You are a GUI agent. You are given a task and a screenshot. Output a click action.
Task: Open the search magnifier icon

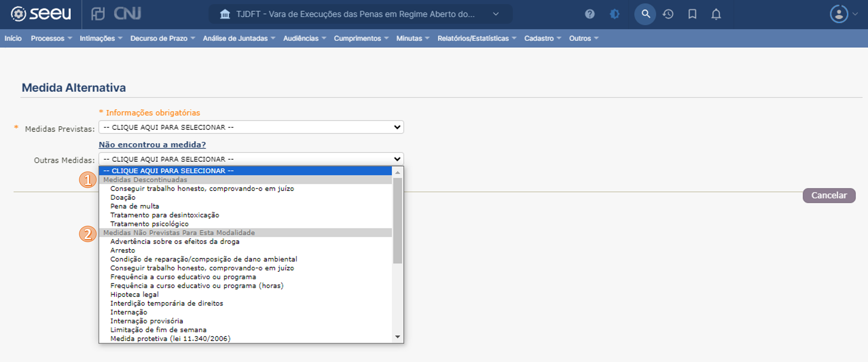pos(645,14)
